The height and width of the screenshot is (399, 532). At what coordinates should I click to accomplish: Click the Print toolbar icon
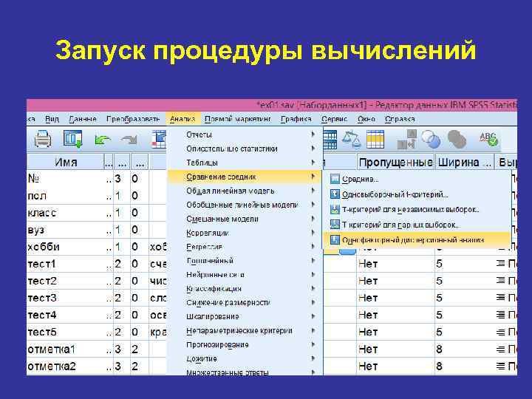coord(43,139)
